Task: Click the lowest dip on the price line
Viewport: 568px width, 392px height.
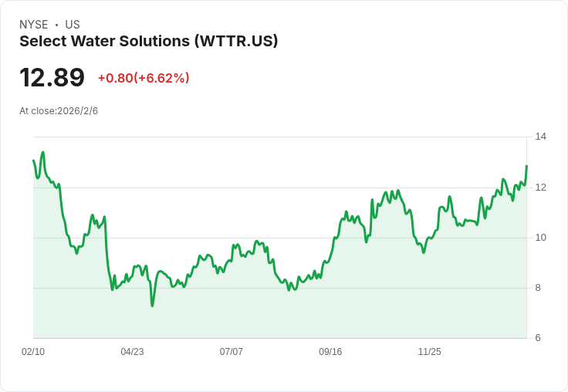Action: click(152, 306)
